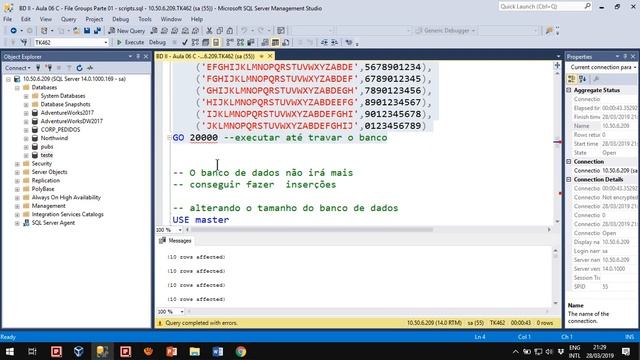Image resolution: width=640 pixels, height=360 pixels.
Task: Collapse the GO 20000 code outline
Action: click(169, 138)
